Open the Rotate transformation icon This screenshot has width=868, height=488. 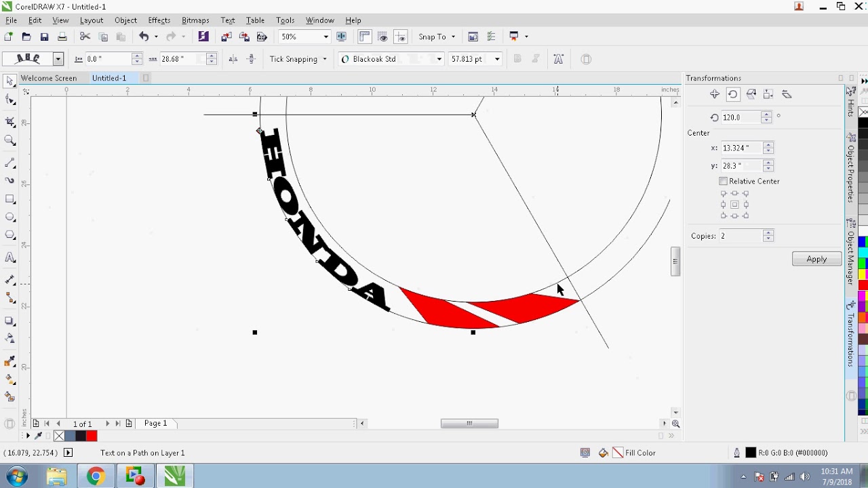pyautogui.click(x=732, y=94)
